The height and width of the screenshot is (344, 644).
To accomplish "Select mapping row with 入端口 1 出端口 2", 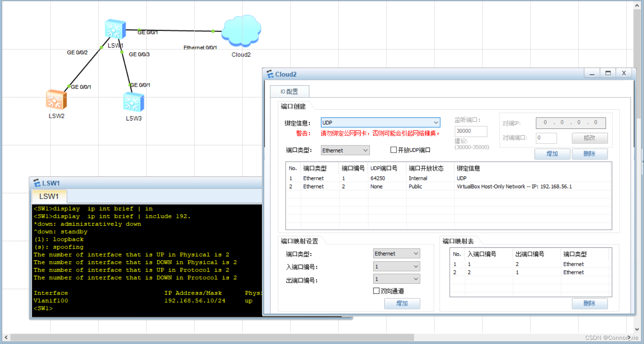I will tap(530, 264).
